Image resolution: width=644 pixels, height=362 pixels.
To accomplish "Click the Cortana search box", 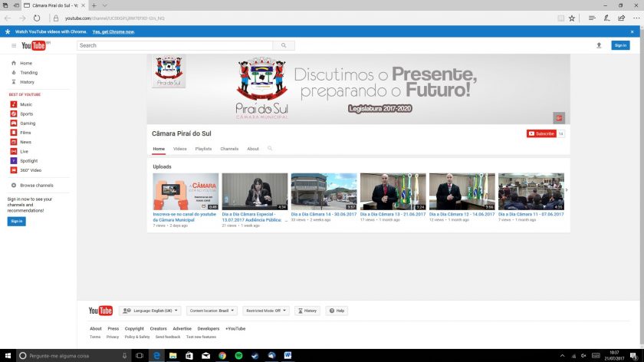I will (x=74, y=355).
